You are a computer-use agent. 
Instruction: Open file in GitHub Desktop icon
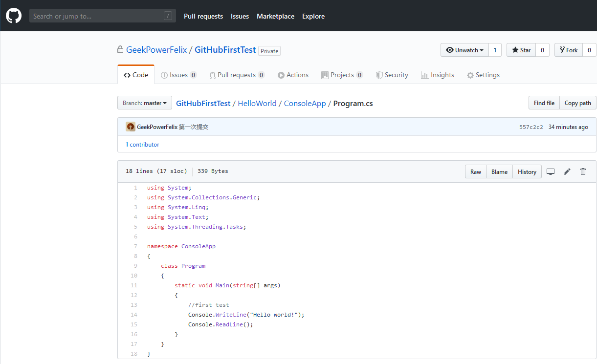(x=551, y=171)
